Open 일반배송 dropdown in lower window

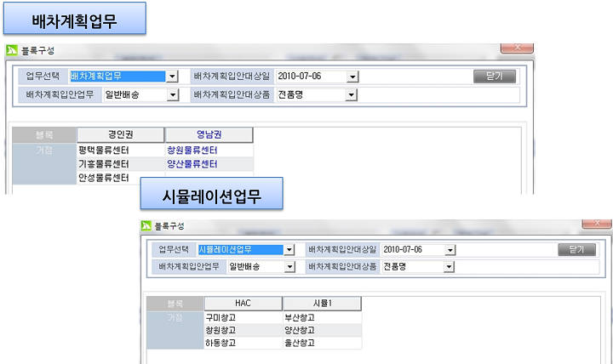[289, 267]
